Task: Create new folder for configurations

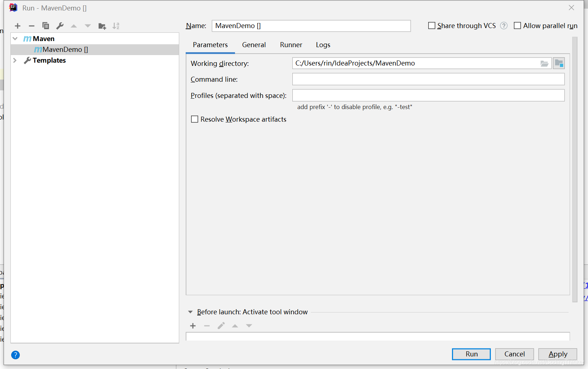Action: pyautogui.click(x=102, y=26)
